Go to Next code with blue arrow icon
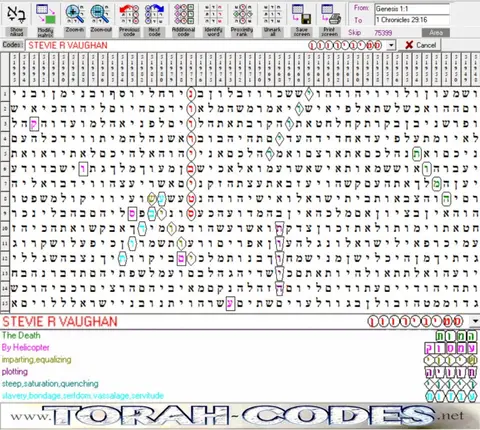 coord(154,14)
